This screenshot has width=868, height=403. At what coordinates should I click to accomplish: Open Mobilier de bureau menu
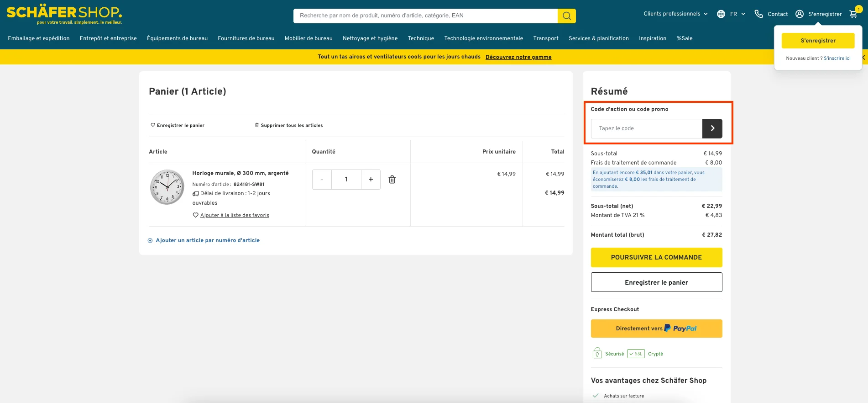309,38
